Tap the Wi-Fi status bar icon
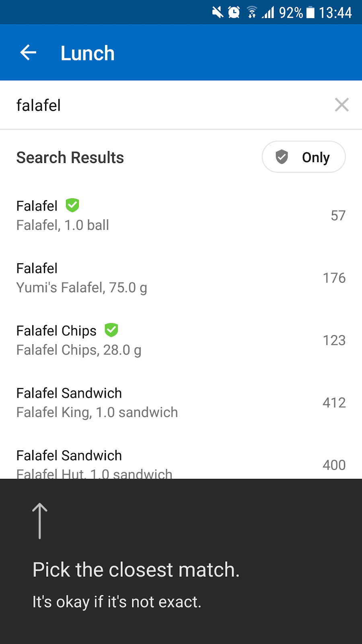Screen dimensions: 362x644 click(x=252, y=12)
